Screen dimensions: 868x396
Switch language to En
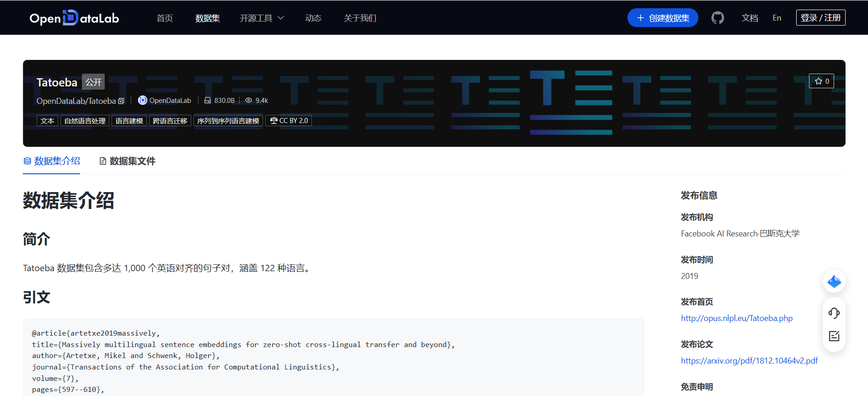click(777, 18)
